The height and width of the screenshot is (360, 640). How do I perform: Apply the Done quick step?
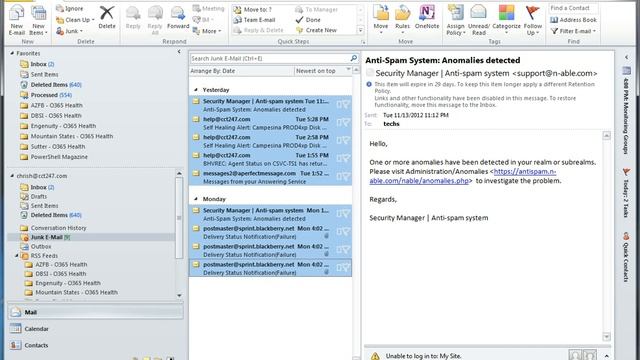point(309,20)
